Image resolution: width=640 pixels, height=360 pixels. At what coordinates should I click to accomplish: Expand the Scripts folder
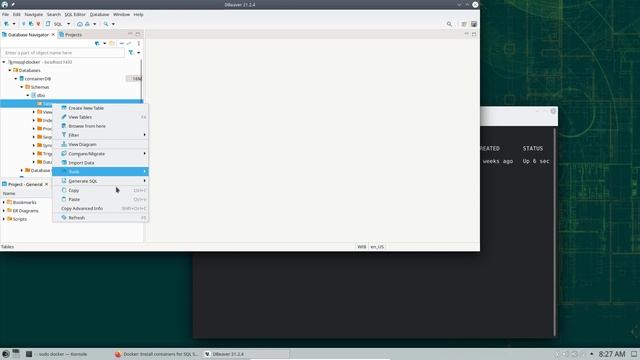tap(4, 219)
